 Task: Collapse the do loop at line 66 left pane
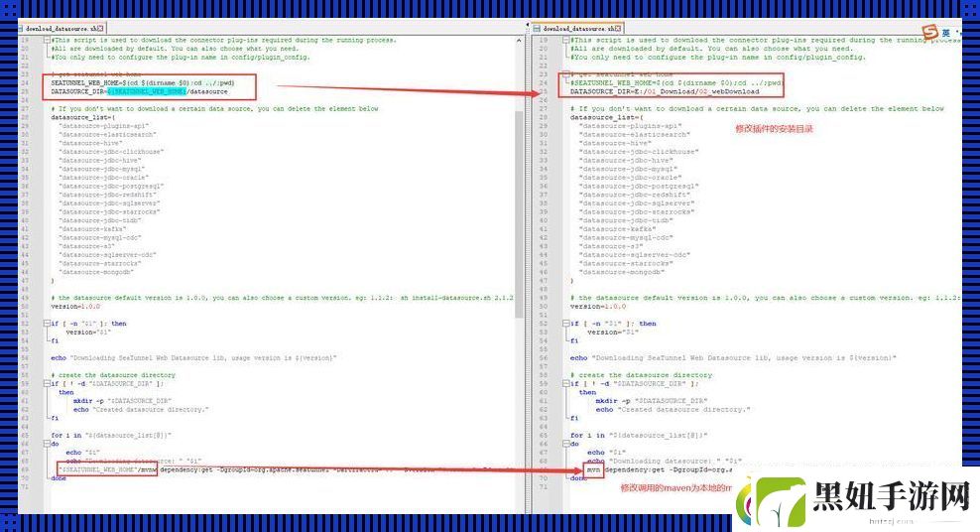[x=47, y=444]
